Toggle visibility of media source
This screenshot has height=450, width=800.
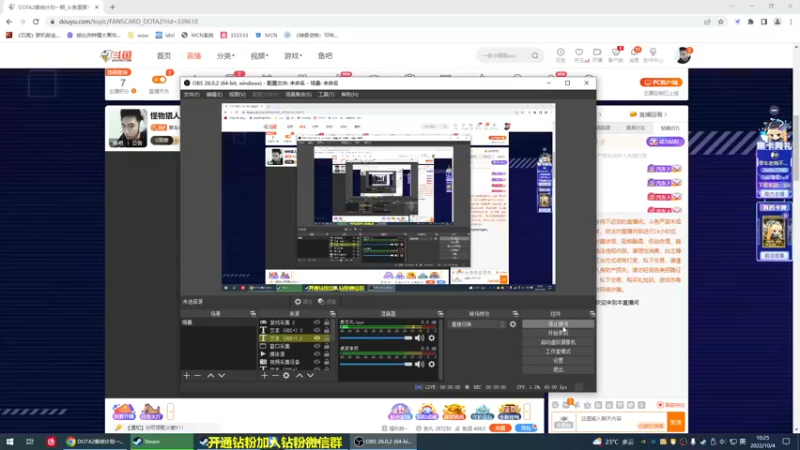pos(317,354)
